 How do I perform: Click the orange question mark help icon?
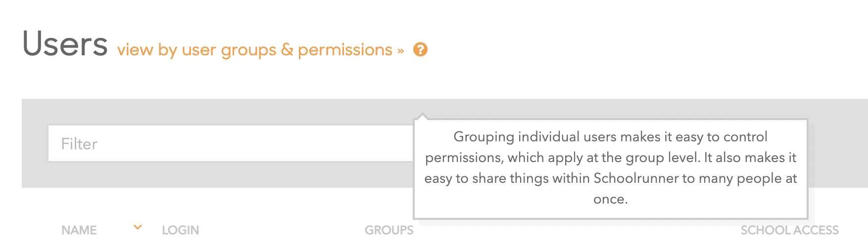(x=420, y=49)
